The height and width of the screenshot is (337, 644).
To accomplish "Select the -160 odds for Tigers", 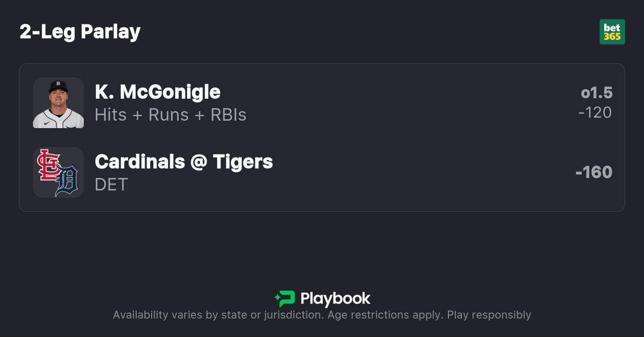I will point(594,172).
